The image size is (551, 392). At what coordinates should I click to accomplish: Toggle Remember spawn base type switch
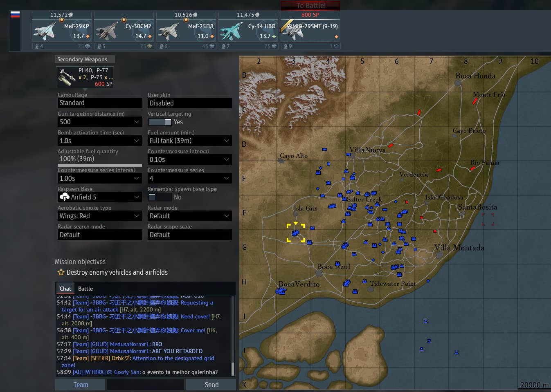[x=160, y=197]
